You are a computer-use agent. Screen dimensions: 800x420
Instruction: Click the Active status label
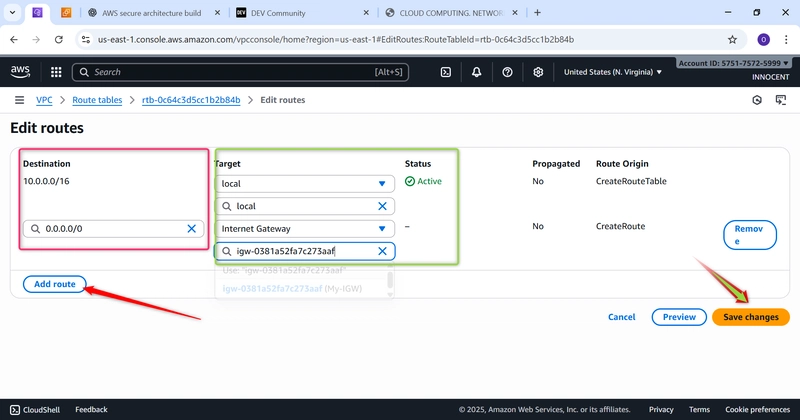point(423,181)
